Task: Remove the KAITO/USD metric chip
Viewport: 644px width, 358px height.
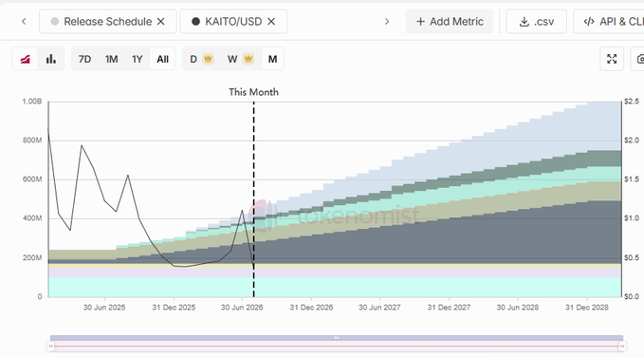Action: (x=271, y=22)
